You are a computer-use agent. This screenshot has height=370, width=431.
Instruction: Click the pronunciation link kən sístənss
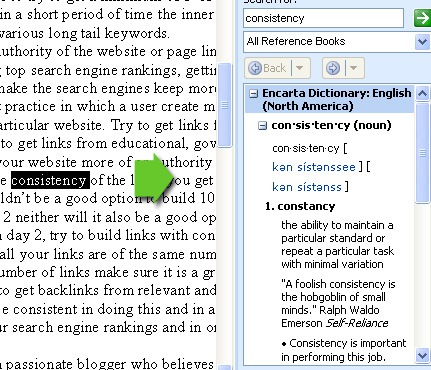click(307, 187)
